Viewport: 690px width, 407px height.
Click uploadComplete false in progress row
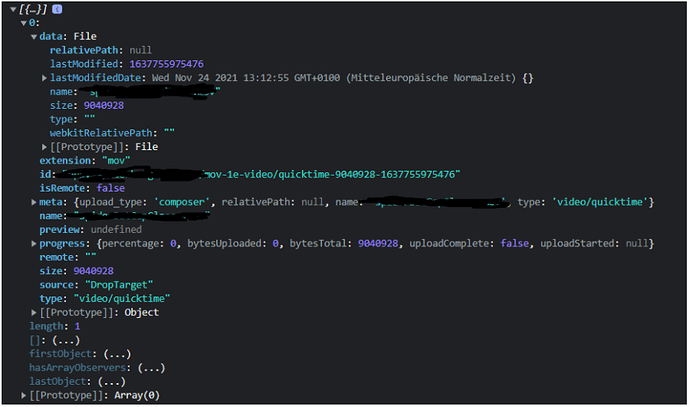point(514,243)
